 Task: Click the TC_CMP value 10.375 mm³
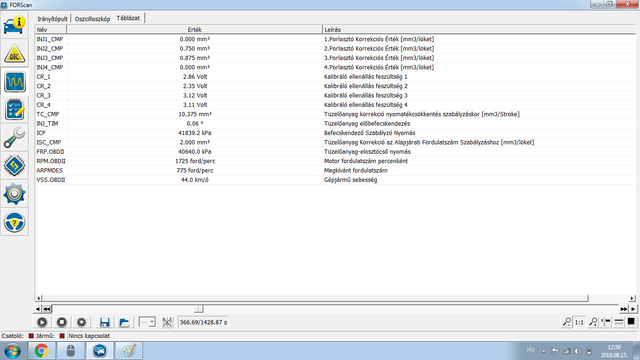[195, 114]
